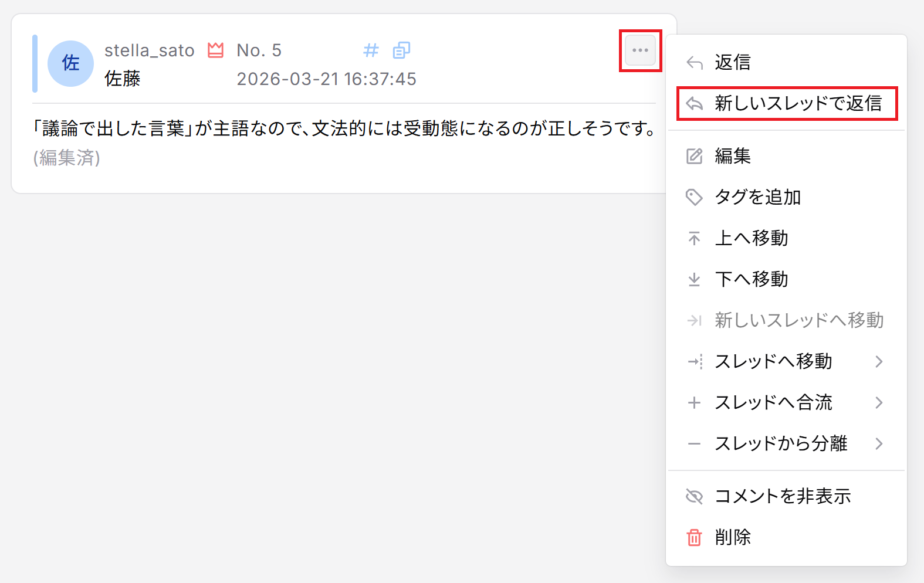Expand the スレッドから分離 submenu

[x=786, y=443]
